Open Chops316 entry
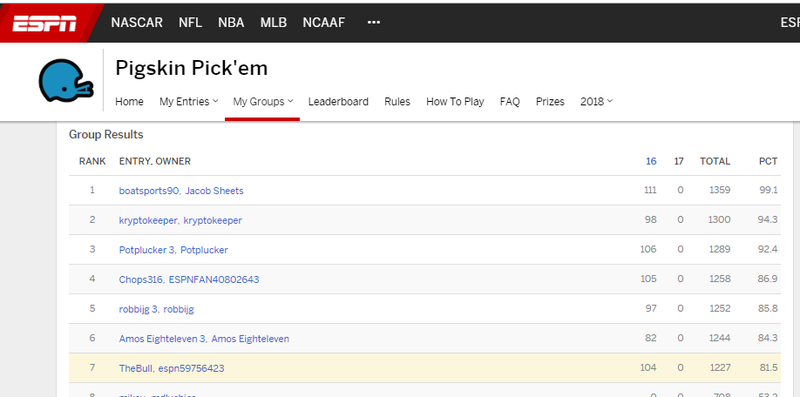 pos(141,280)
